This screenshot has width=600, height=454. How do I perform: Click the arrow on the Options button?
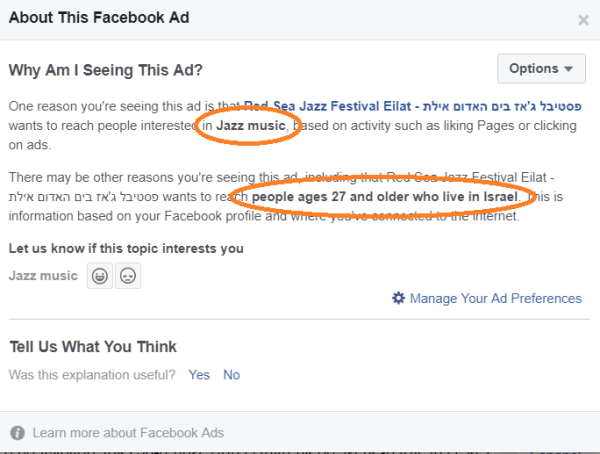coord(568,69)
